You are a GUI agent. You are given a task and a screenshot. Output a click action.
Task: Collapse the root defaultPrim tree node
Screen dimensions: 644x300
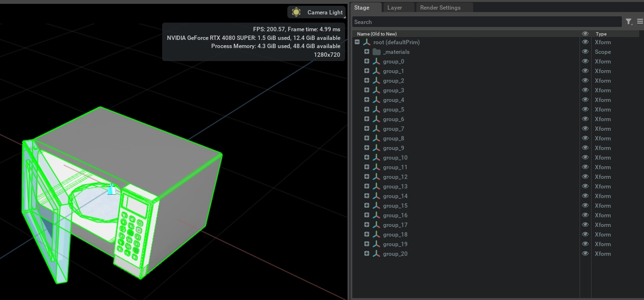[357, 42]
